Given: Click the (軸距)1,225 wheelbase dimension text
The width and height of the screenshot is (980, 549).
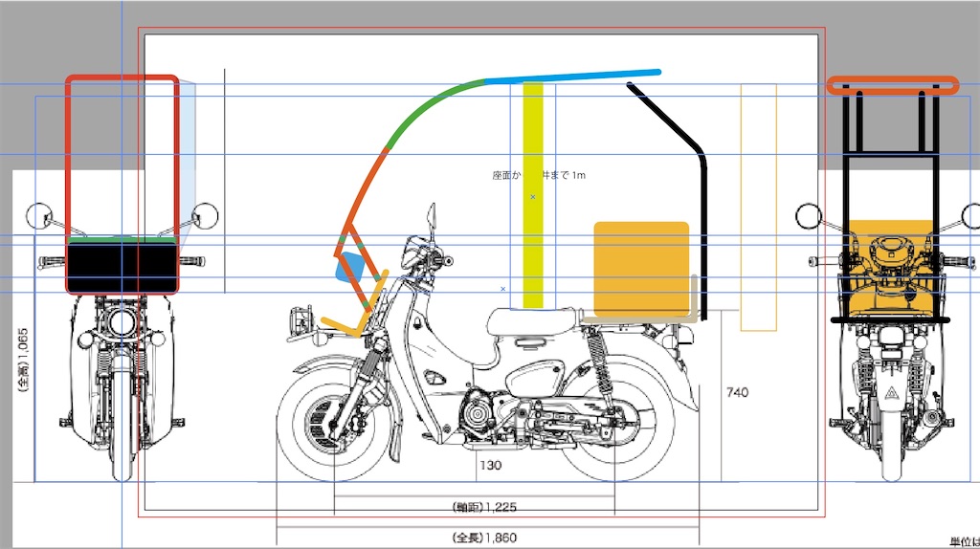Looking at the screenshot, I should tap(484, 507).
